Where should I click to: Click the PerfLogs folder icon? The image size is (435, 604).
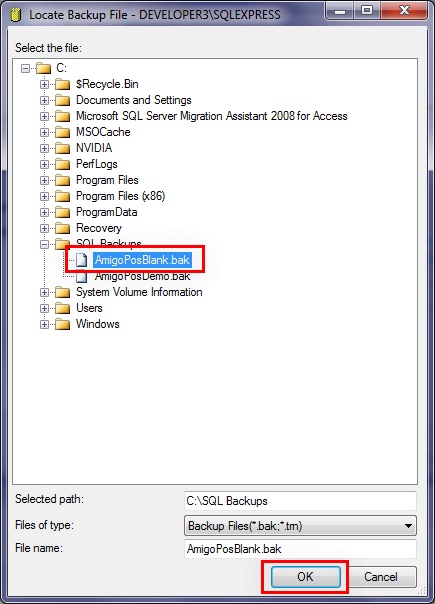(x=62, y=164)
